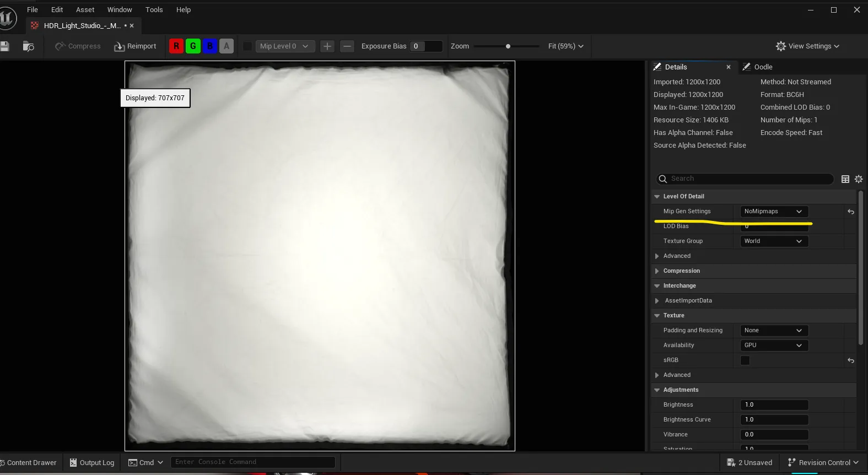Viewport: 868px width, 475px height.
Task: Open the Tools menu
Action: [154, 10]
